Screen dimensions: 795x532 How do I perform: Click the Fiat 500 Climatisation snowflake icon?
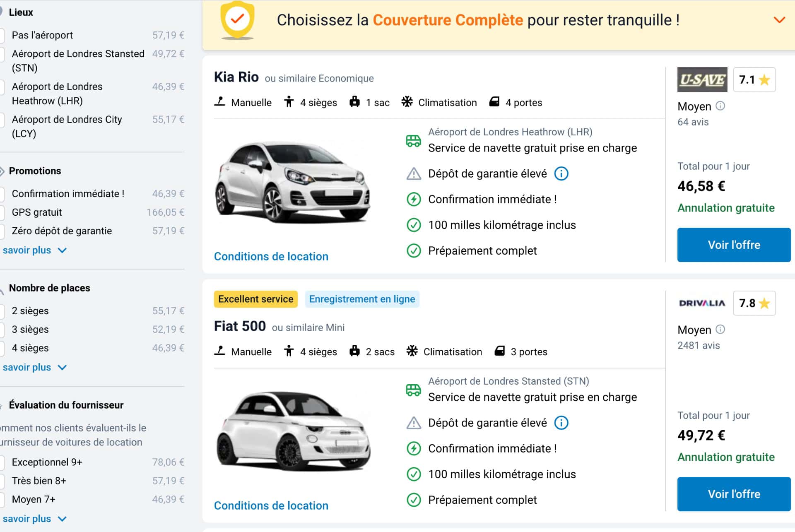point(412,351)
